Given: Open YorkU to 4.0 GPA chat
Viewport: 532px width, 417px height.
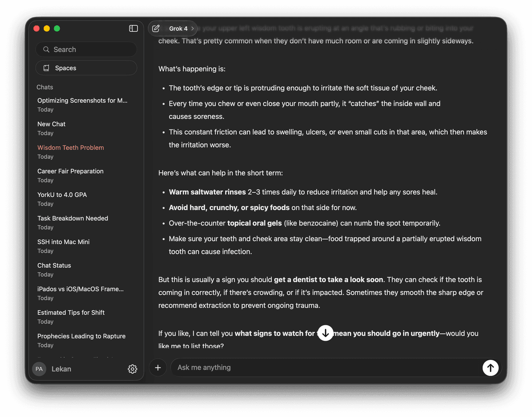Looking at the screenshot, I should coord(62,199).
